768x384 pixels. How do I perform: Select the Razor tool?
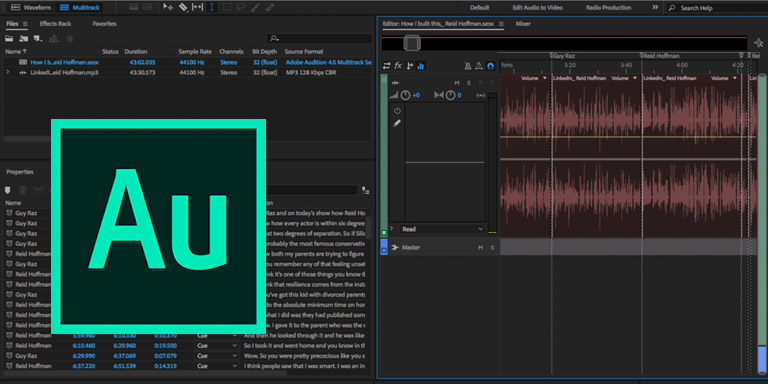[x=183, y=7]
